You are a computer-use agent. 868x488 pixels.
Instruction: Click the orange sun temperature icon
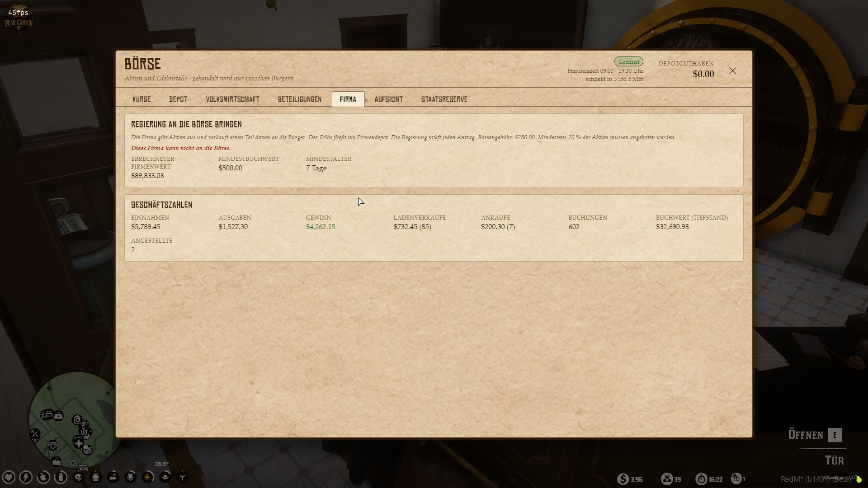point(147,477)
